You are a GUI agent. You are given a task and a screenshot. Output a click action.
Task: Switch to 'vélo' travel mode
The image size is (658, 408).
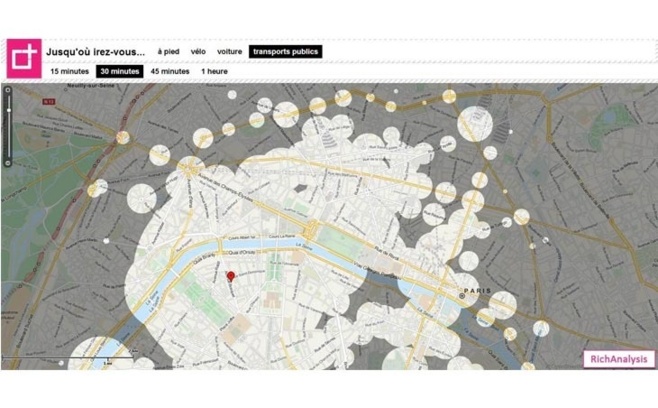tap(198, 51)
